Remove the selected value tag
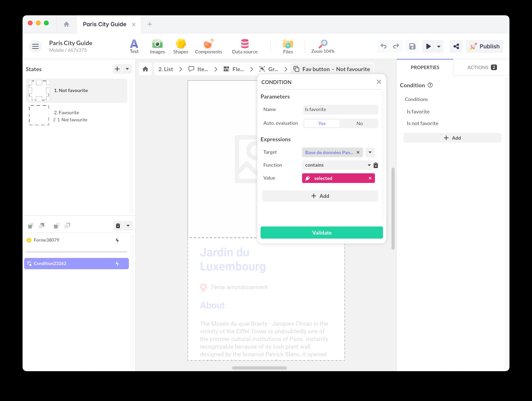The width and height of the screenshot is (532, 401). pyautogui.click(x=370, y=178)
